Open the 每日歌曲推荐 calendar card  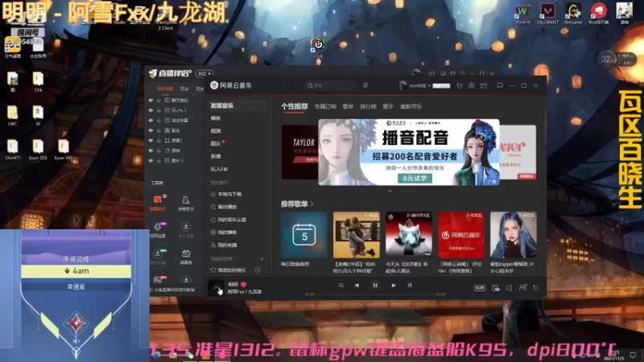pos(304,235)
